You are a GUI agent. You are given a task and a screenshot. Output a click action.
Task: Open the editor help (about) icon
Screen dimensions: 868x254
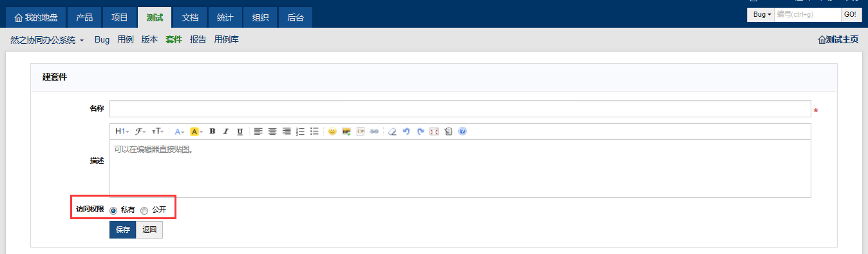(x=462, y=132)
